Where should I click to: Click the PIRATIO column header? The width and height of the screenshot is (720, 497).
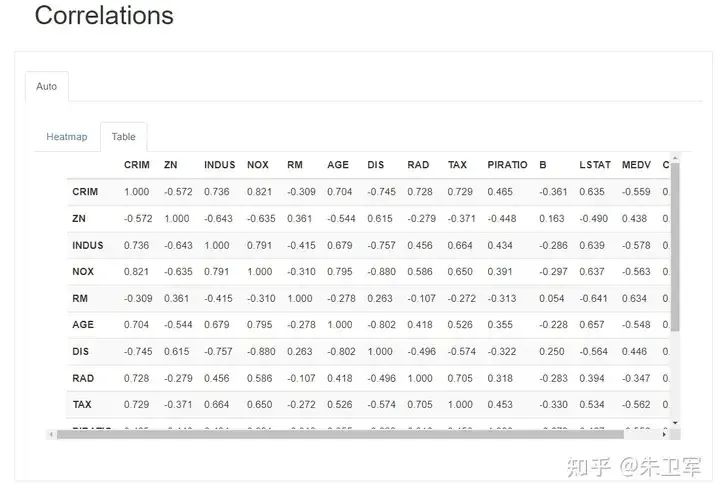coord(507,165)
